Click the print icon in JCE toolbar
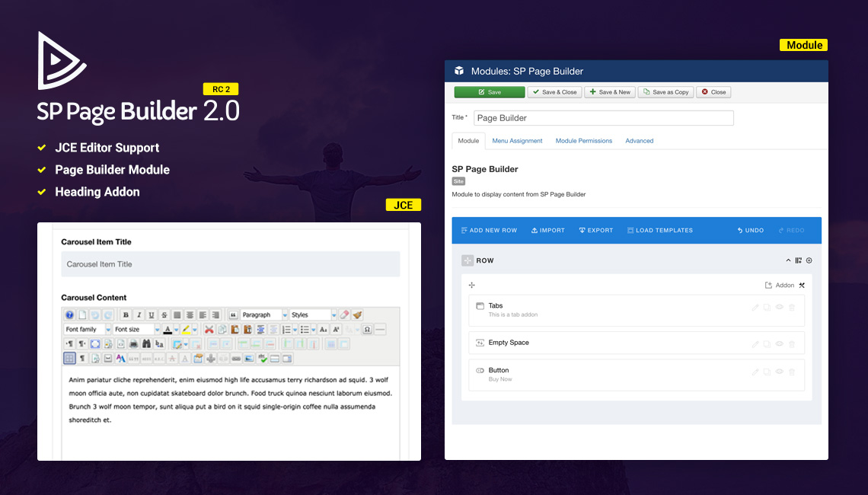 [132, 344]
